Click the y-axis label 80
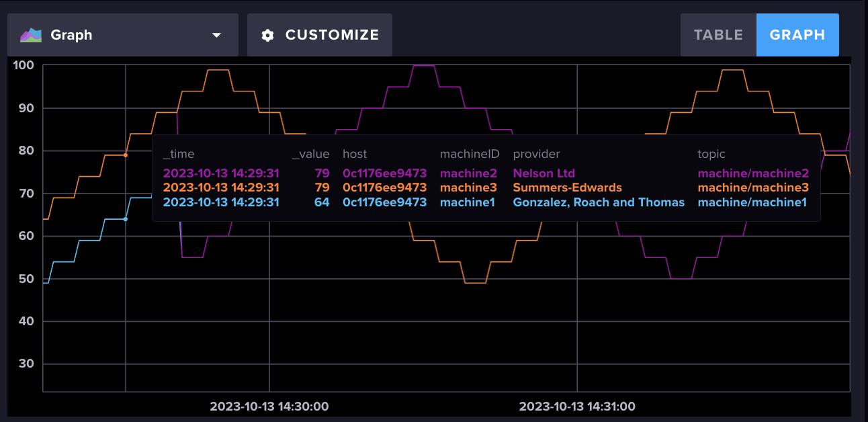 tap(27, 151)
